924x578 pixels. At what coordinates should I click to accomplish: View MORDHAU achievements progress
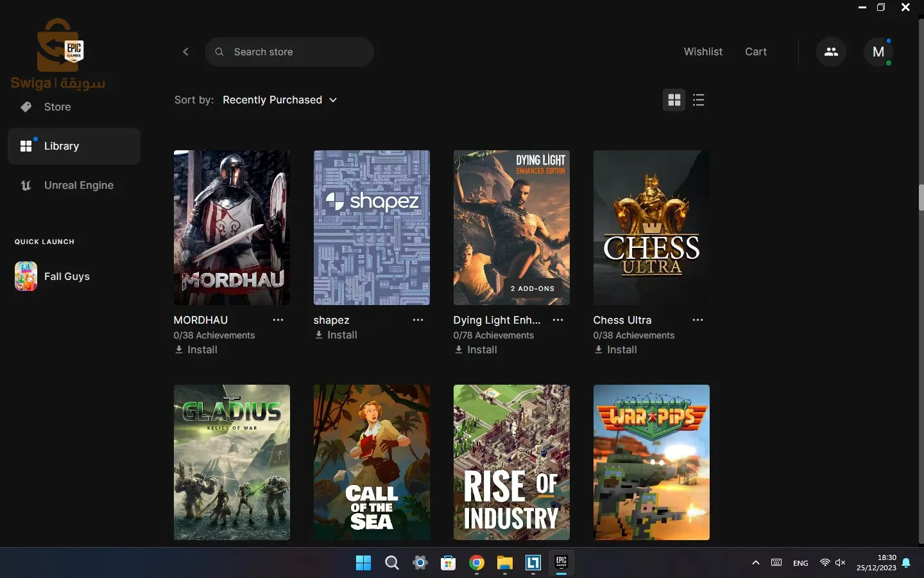(x=214, y=335)
